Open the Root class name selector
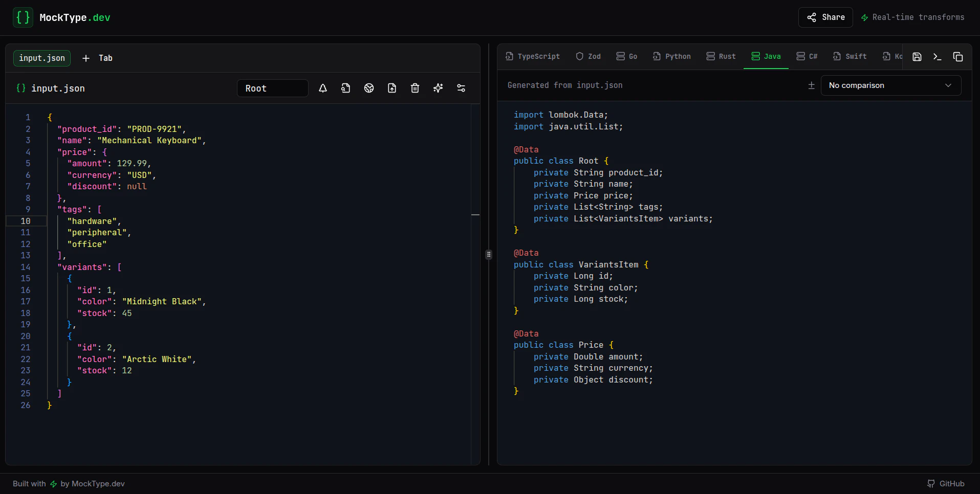Image resolution: width=980 pixels, height=494 pixels. pyautogui.click(x=272, y=88)
